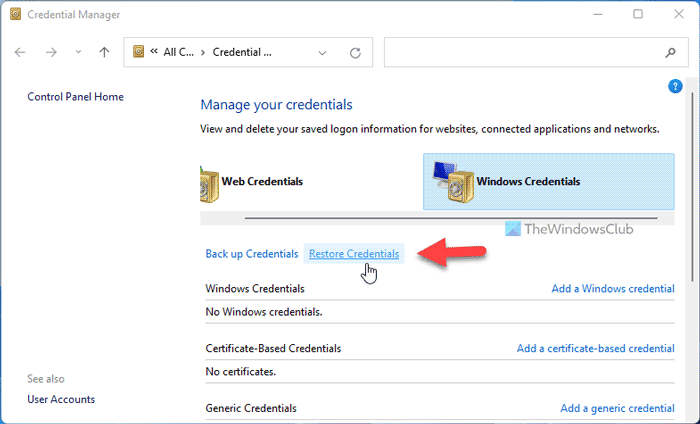
Task: Click Back up Credentials link
Action: click(251, 254)
